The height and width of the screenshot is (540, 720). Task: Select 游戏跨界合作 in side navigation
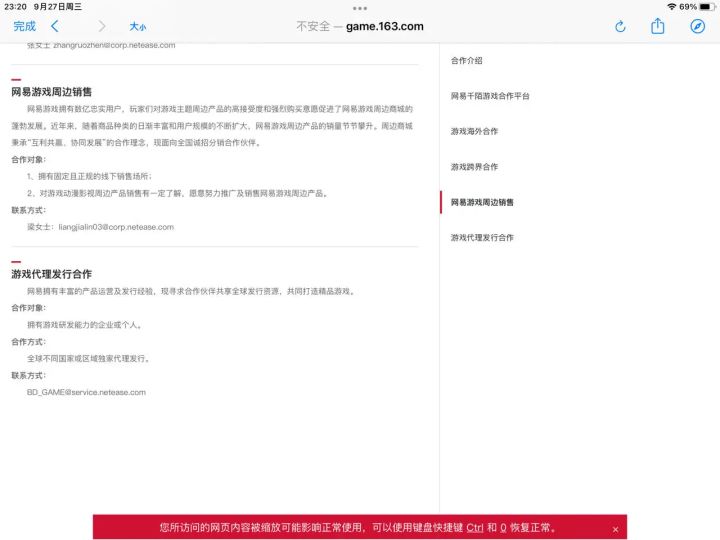(x=474, y=167)
